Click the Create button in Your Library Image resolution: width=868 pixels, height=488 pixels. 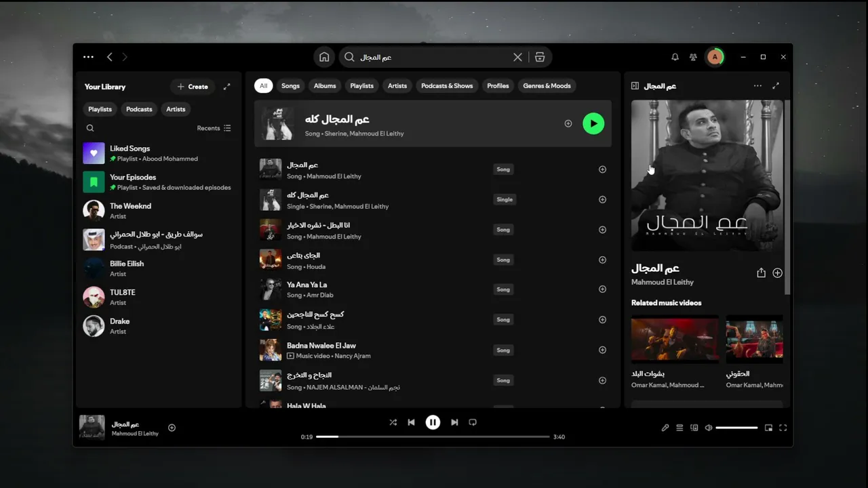point(193,87)
